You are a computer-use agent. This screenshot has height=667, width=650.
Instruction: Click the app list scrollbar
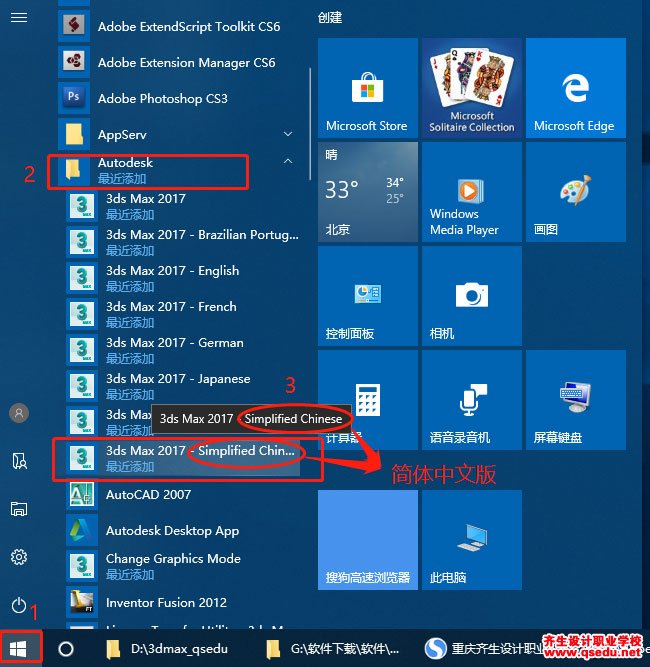point(310,123)
